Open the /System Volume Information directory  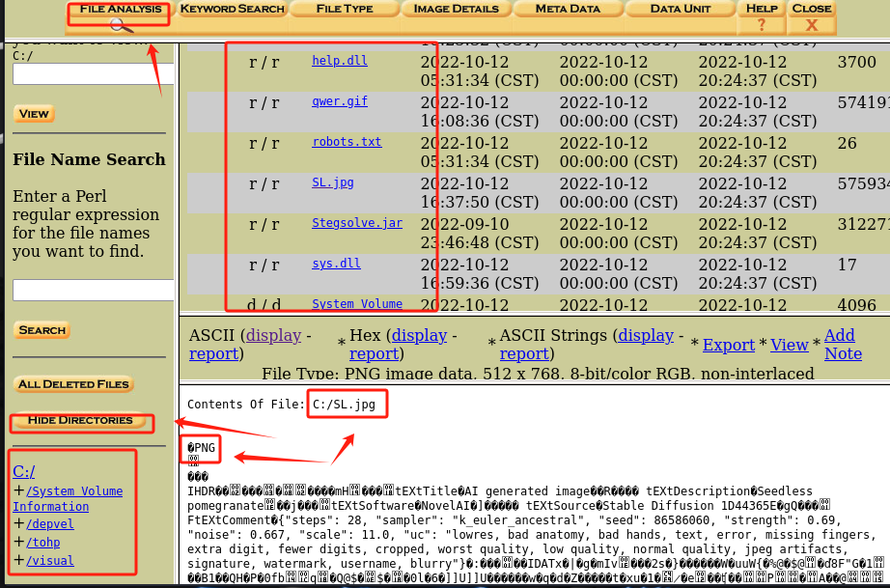tap(69, 499)
